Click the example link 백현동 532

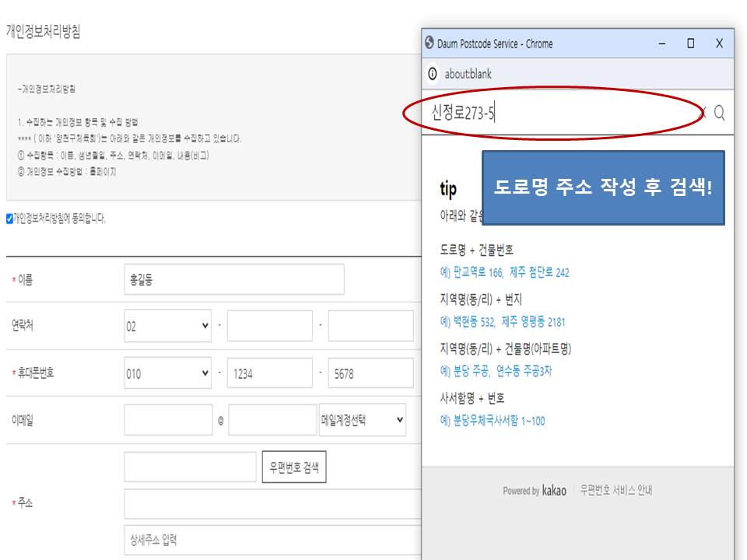pos(474,322)
